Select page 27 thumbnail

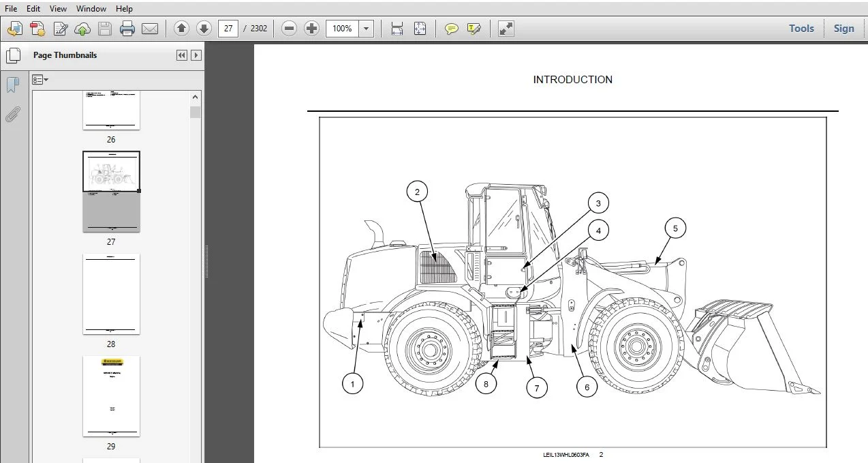tap(111, 192)
